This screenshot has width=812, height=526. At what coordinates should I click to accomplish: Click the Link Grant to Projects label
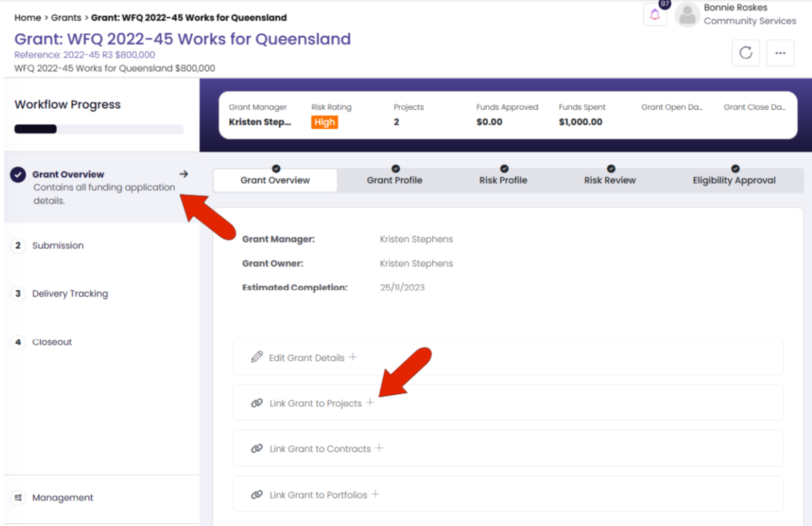point(316,403)
